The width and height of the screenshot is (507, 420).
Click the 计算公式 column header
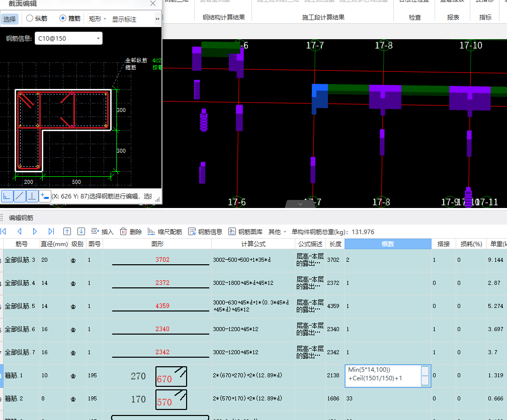(253, 244)
